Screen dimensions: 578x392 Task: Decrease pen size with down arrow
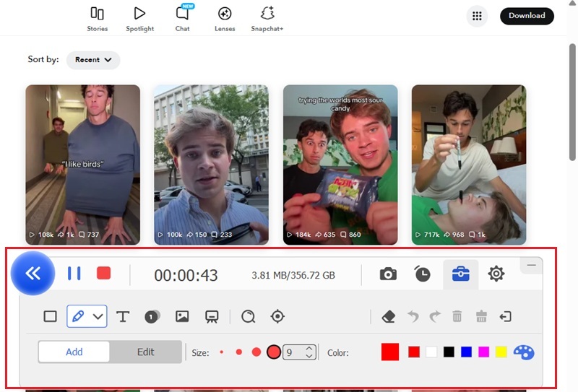tap(309, 356)
